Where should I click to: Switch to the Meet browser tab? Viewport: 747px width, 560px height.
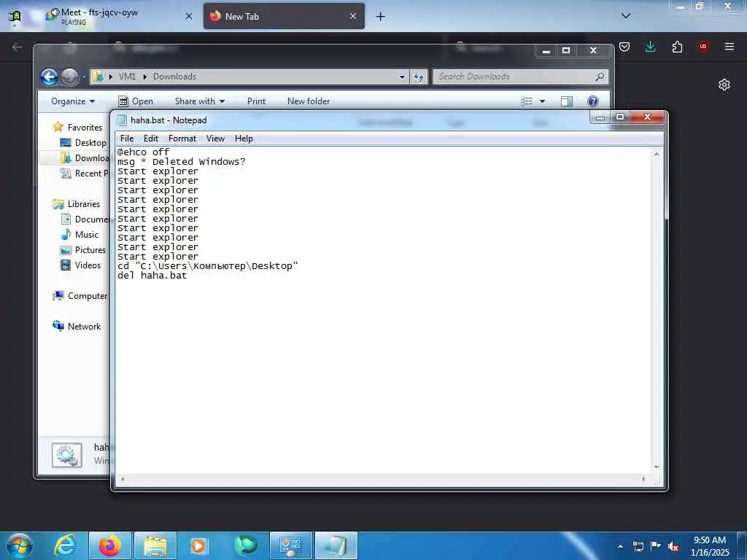(x=119, y=16)
